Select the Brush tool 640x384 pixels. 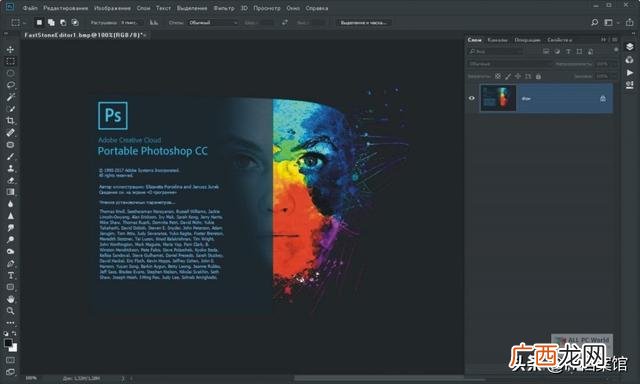11,156
